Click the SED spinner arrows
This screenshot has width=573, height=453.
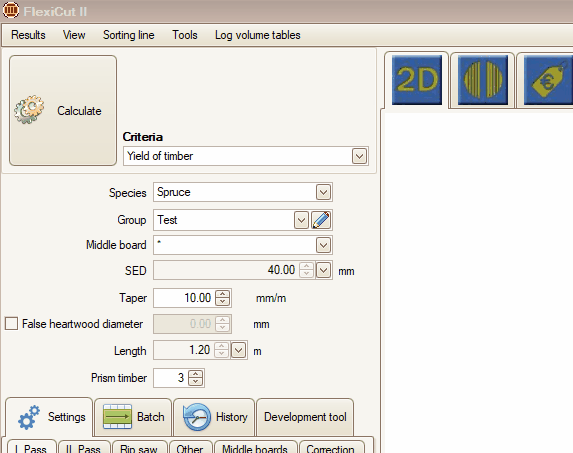[306, 270]
